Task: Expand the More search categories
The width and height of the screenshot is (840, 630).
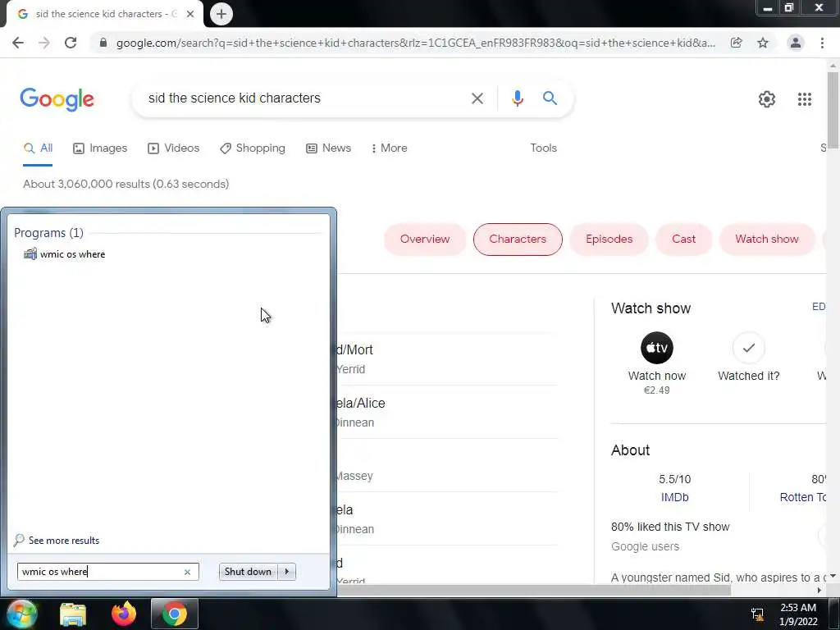Action: point(389,148)
